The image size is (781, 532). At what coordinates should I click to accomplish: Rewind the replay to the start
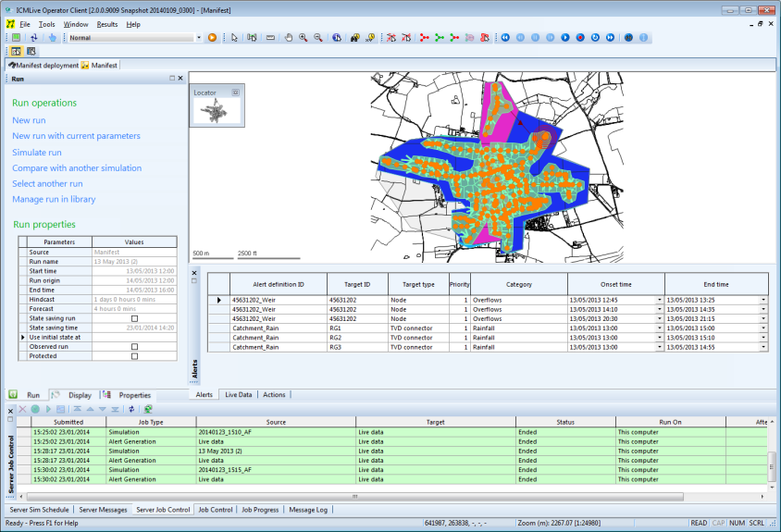(x=505, y=38)
